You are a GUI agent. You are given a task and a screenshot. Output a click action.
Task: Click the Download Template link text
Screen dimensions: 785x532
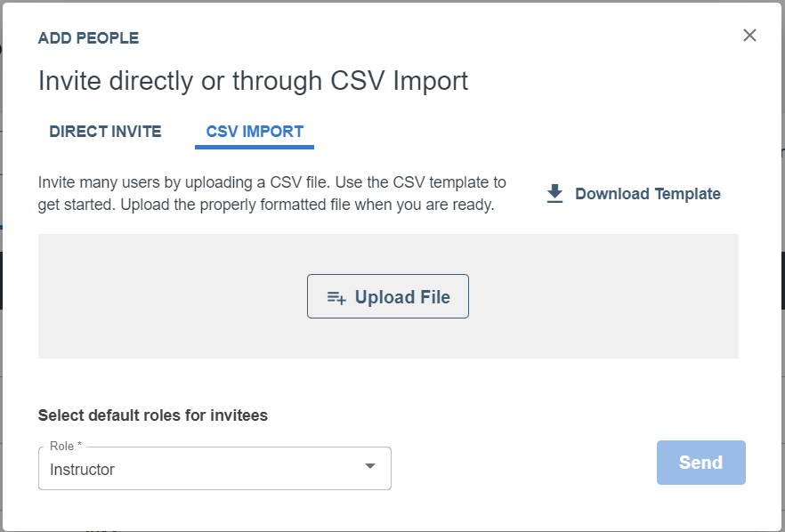click(647, 194)
